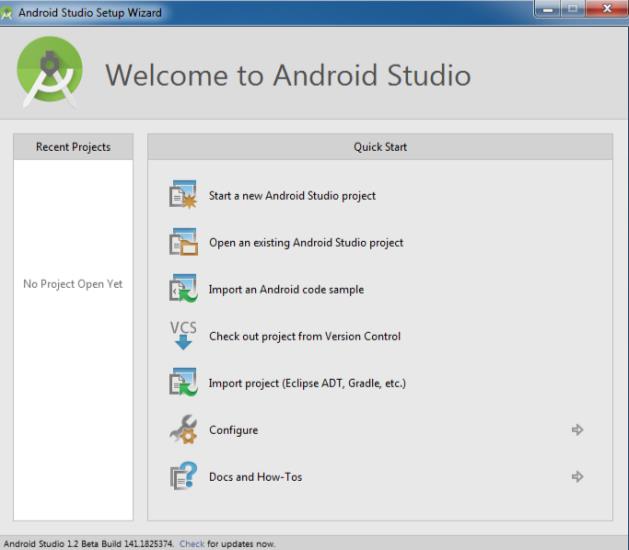
Task: Click the new Android Studio project icon
Action: [183, 195]
